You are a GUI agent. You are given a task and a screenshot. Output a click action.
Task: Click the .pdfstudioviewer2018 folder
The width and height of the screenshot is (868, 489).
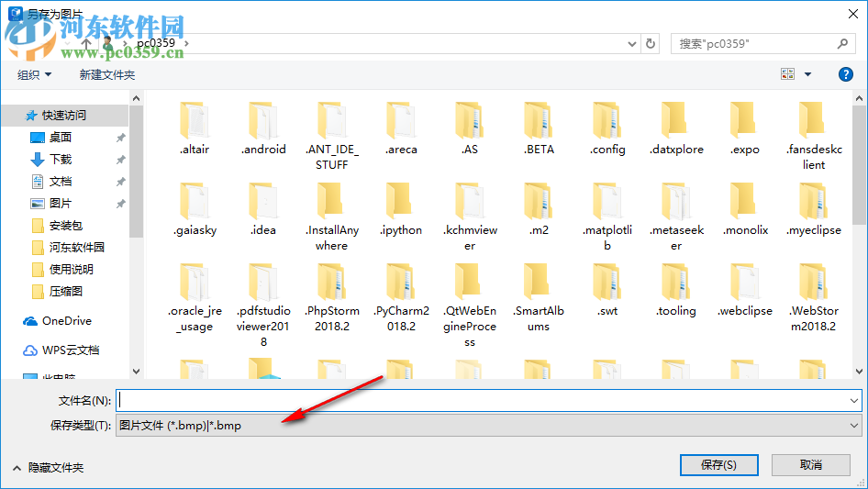tap(263, 306)
